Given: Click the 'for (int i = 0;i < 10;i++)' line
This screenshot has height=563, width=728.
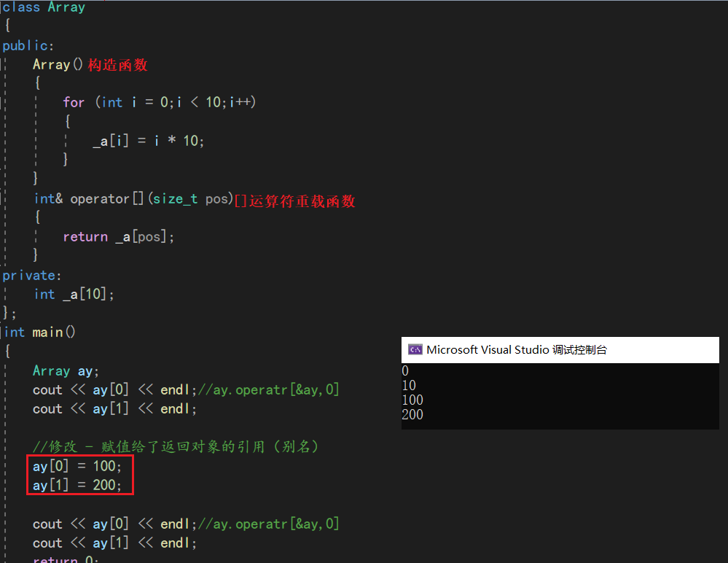Looking at the screenshot, I should pos(160,102).
